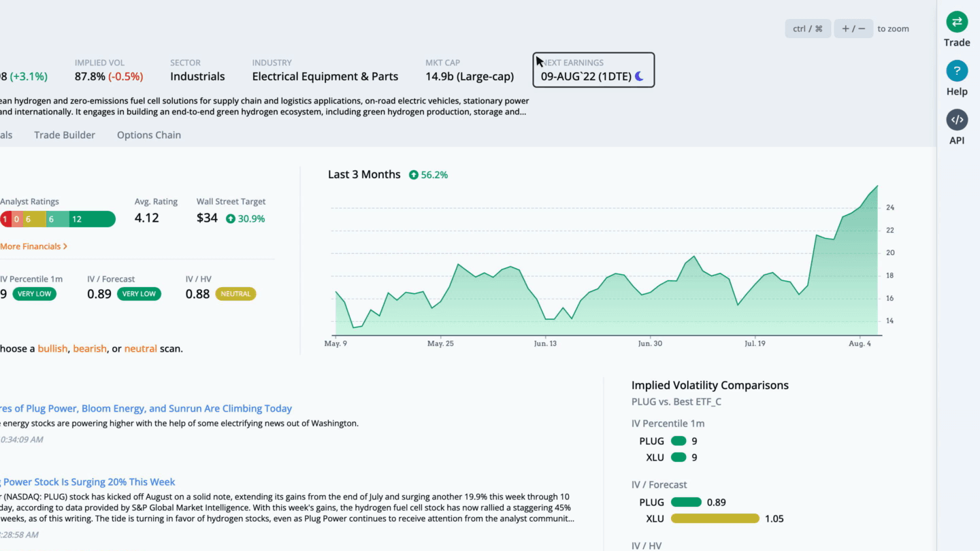Viewport: 980px width, 551px height.
Task: Open Power Stock Is Surging 20% article
Action: point(87,482)
